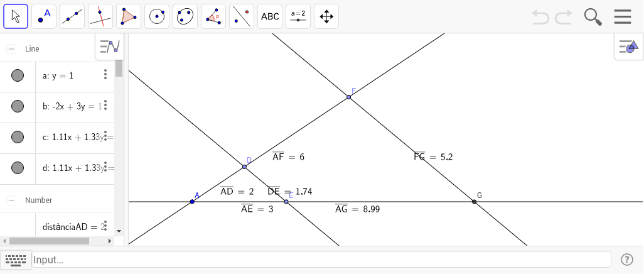Click the Input bar field
The image size is (644, 274).
pos(321,260)
